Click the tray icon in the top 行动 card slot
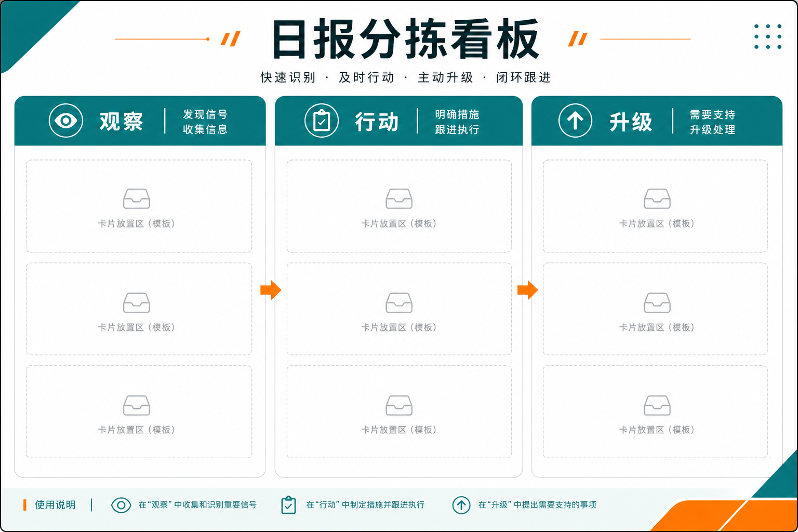 click(399, 198)
